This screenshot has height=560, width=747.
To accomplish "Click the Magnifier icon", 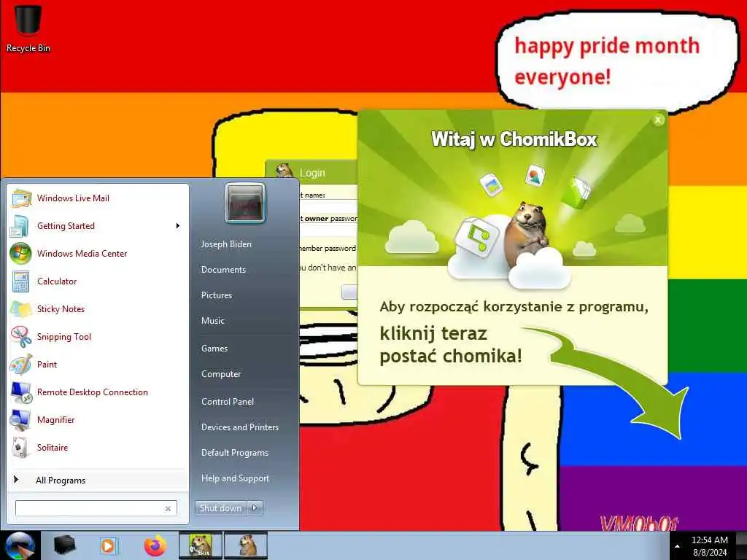I will click(20, 420).
